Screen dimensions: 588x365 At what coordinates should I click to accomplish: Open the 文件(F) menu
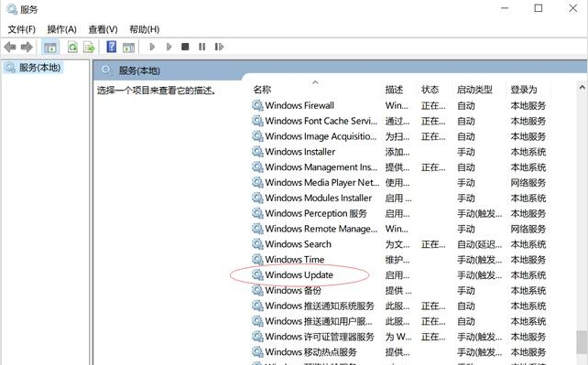click(22, 29)
